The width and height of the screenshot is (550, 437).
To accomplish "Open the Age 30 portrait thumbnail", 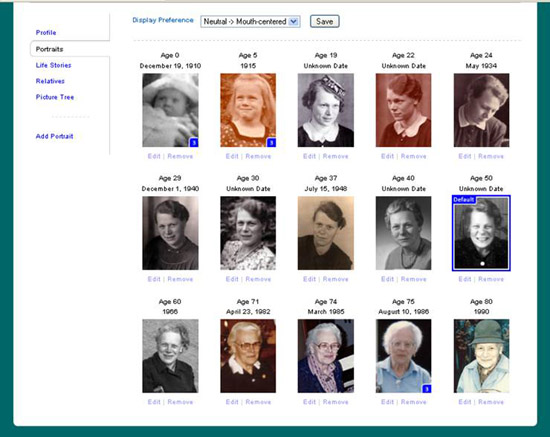I will [x=248, y=233].
